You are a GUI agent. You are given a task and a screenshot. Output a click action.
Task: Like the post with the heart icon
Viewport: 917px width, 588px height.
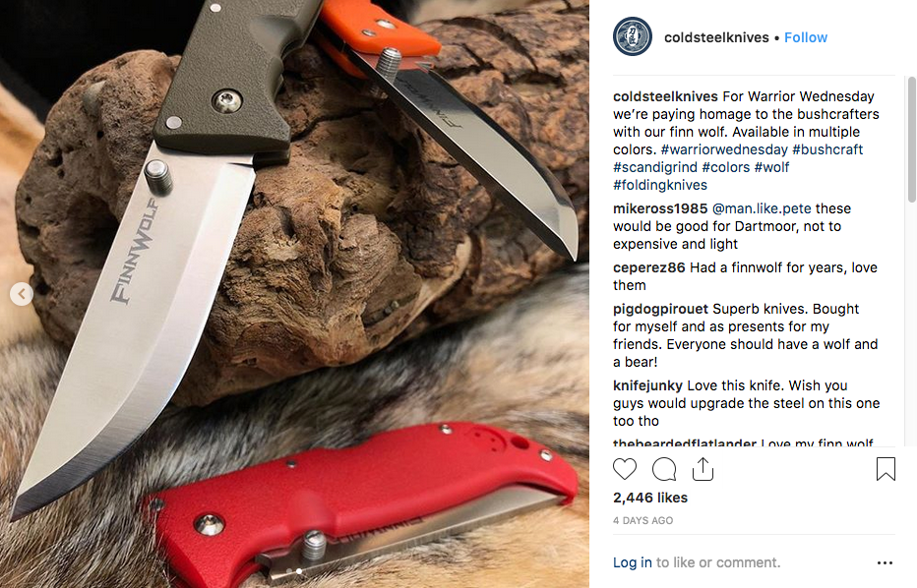pyautogui.click(x=625, y=469)
